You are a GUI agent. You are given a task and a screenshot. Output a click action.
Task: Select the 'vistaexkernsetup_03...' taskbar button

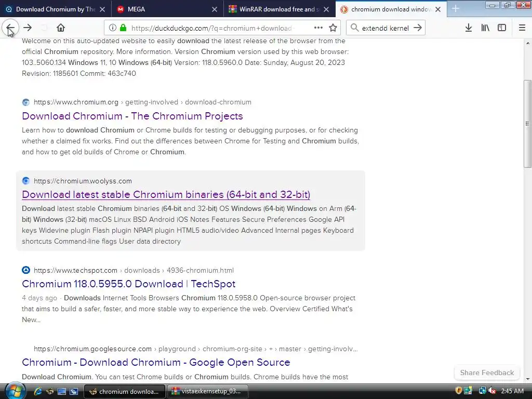click(208, 391)
